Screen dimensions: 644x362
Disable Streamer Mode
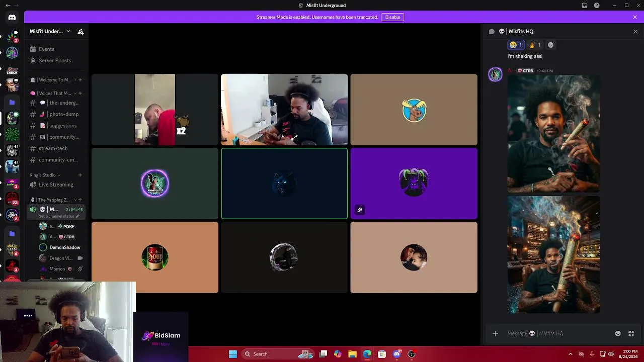392,17
